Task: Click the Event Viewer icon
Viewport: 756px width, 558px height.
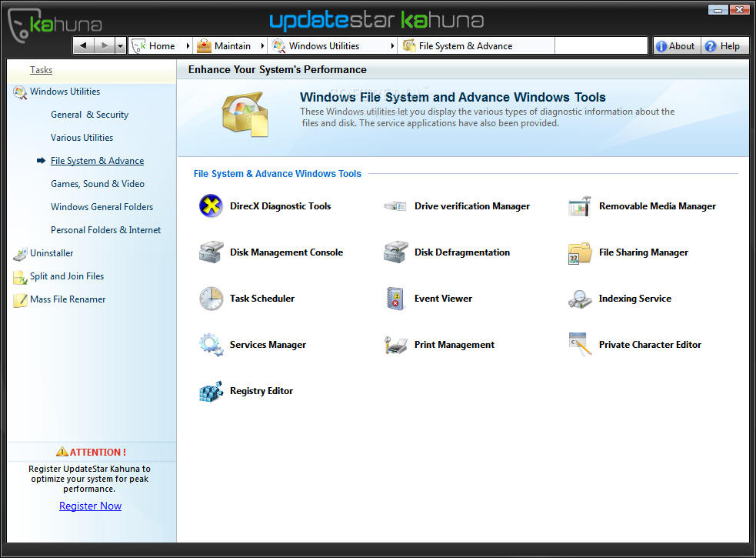Action: click(x=395, y=299)
